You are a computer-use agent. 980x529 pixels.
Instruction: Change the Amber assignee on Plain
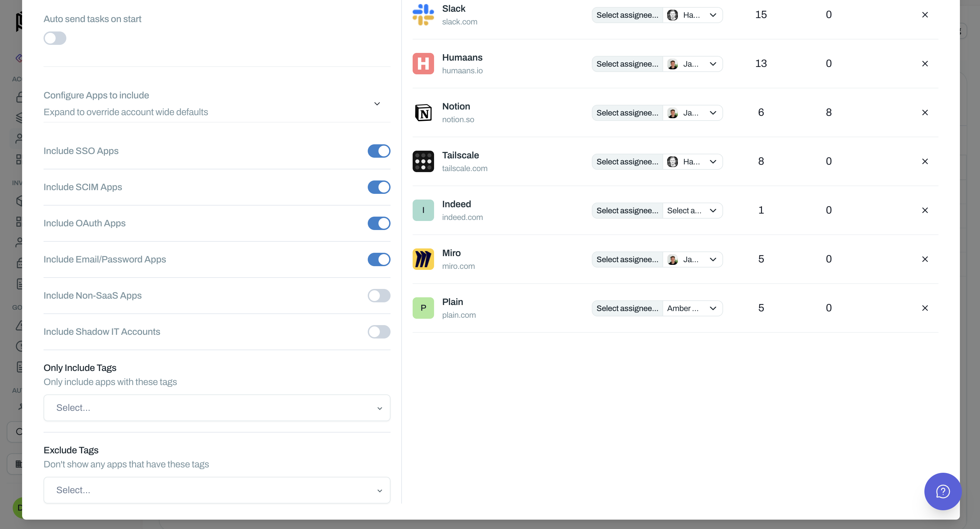tap(692, 308)
